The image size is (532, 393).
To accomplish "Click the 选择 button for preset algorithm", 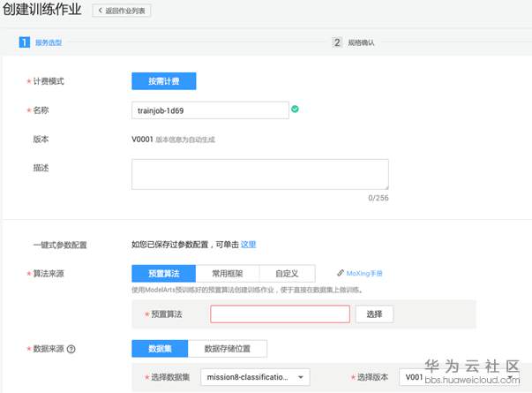I will [x=375, y=314].
